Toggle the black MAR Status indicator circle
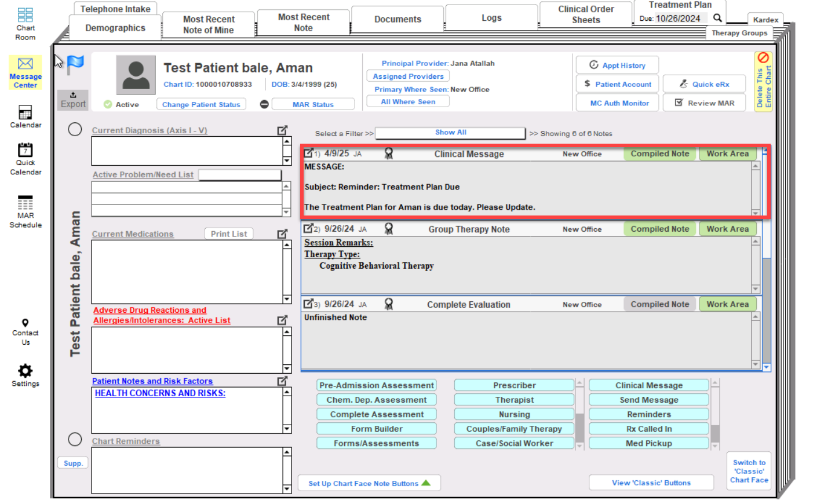835x504 pixels. pyautogui.click(x=264, y=104)
